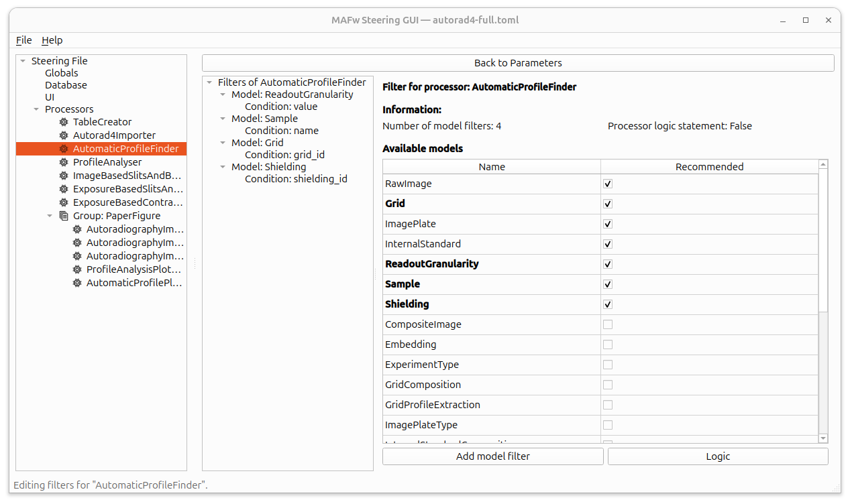
Task: Enable the CompositeImage recommended checkbox
Action: click(607, 324)
